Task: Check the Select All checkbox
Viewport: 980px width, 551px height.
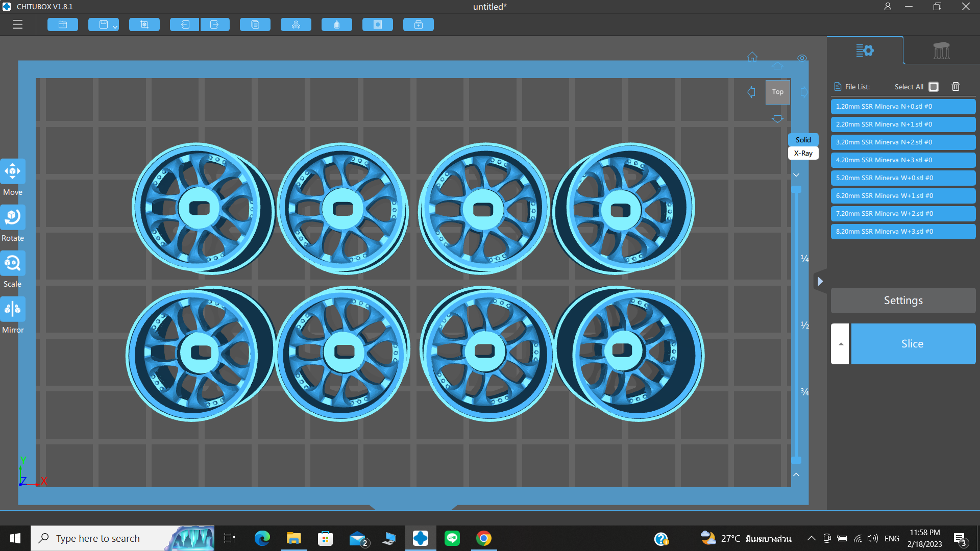Action: (x=934, y=87)
